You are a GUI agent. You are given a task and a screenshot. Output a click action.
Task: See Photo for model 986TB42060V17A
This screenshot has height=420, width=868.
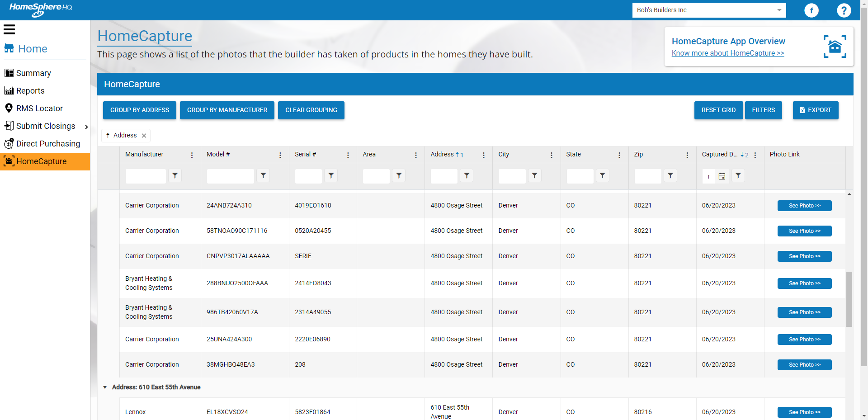[x=805, y=312]
